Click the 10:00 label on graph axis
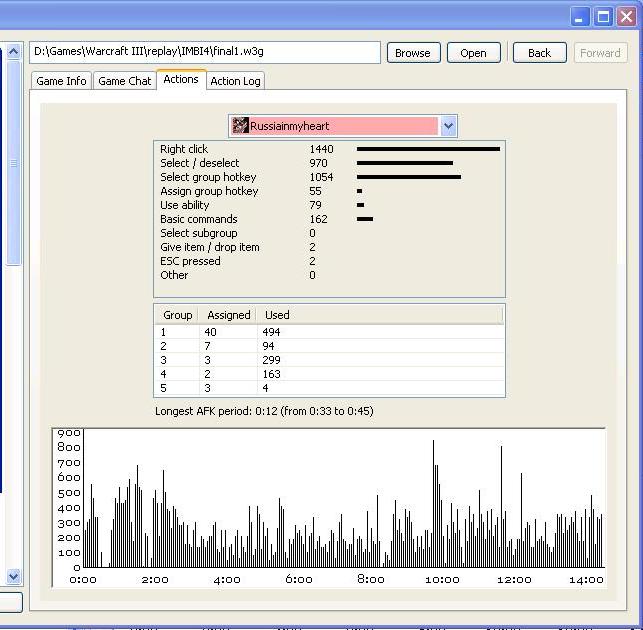The image size is (643, 630). 442,580
